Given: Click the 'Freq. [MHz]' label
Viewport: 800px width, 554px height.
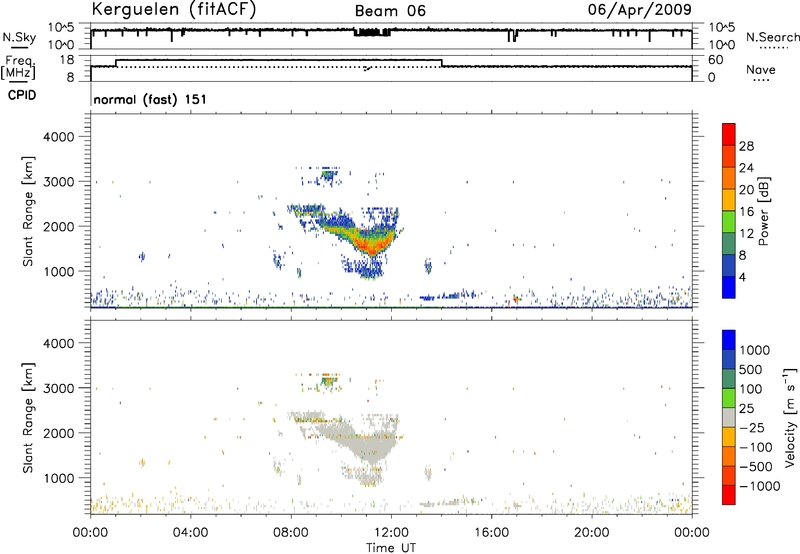Looking at the screenshot, I should pos(19,68).
